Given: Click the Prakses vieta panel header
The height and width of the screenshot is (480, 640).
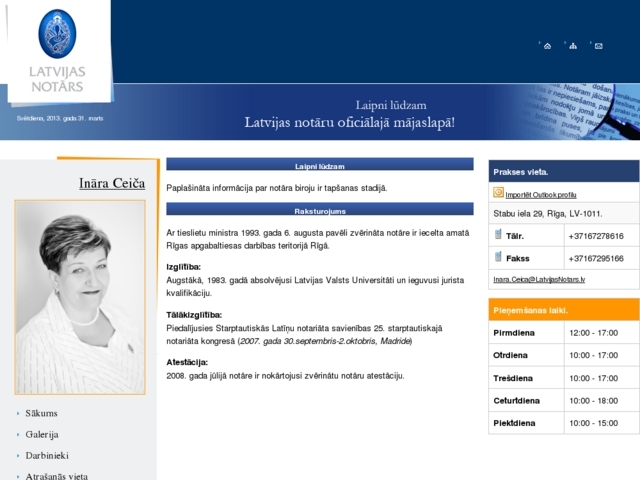Looking at the screenshot, I should pyautogui.click(x=564, y=171).
